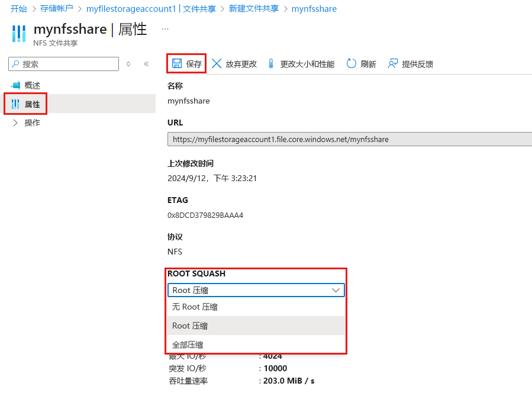Focus the 搜索 sidebar search field
The height and width of the screenshot is (396, 532).
63,64
